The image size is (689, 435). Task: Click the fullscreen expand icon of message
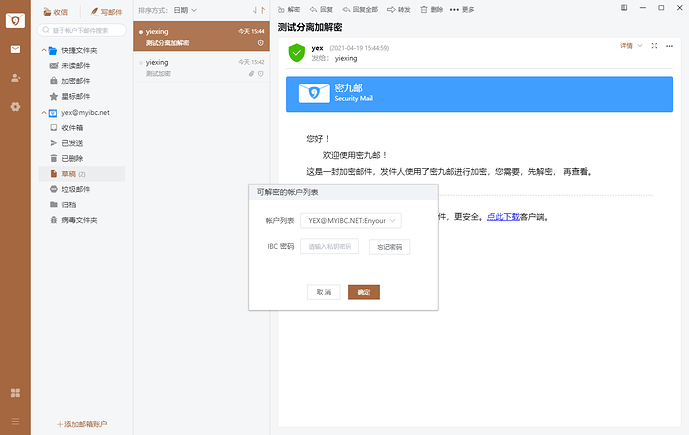[654, 46]
